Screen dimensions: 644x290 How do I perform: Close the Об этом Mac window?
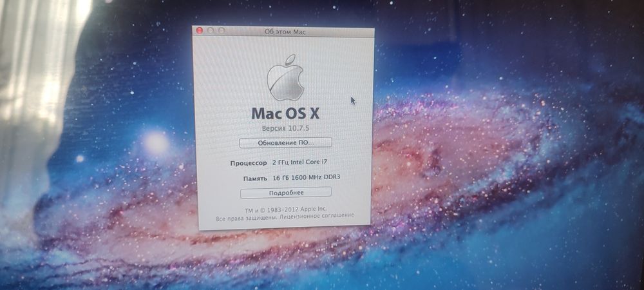(x=200, y=30)
